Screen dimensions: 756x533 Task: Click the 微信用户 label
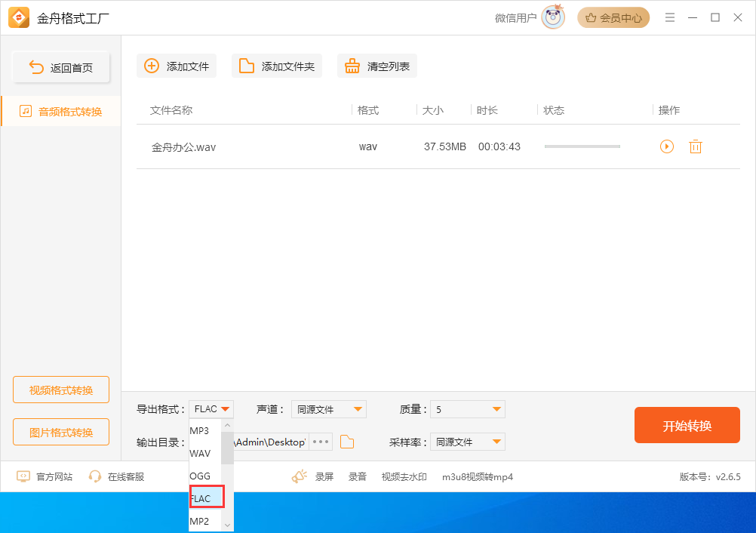point(515,18)
